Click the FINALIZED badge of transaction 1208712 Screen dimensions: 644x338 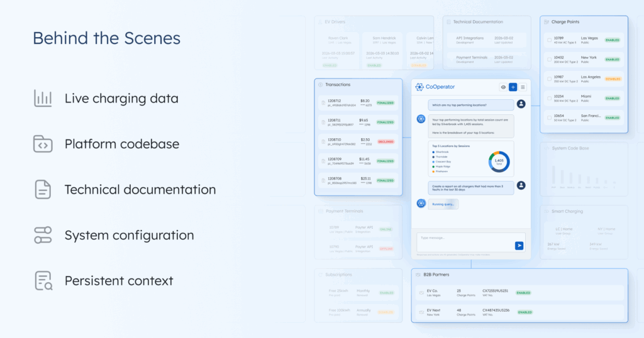pyautogui.click(x=386, y=103)
